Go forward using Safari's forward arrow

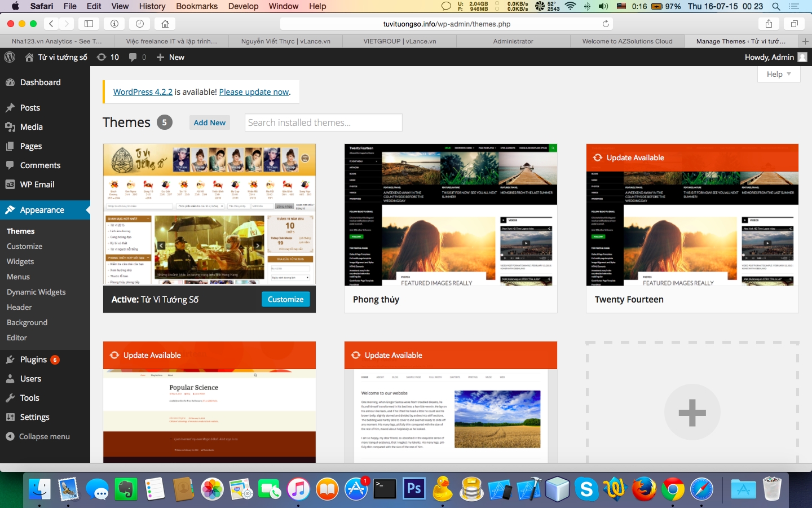coord(67,24)
